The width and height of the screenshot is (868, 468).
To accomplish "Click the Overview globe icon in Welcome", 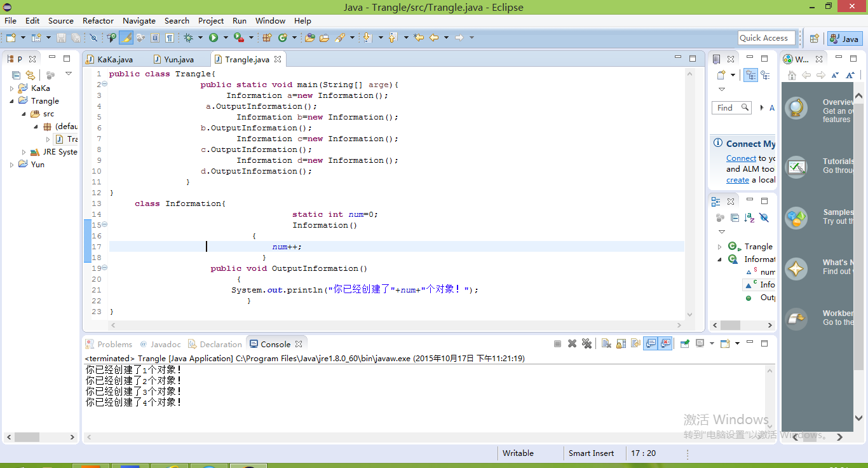I will 796,108.
